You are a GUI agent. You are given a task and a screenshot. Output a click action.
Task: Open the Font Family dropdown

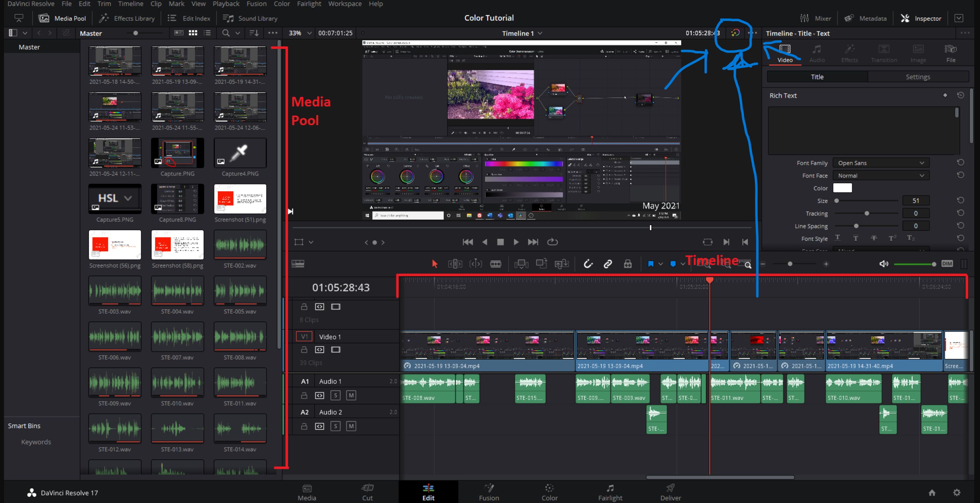click(881, 163)
